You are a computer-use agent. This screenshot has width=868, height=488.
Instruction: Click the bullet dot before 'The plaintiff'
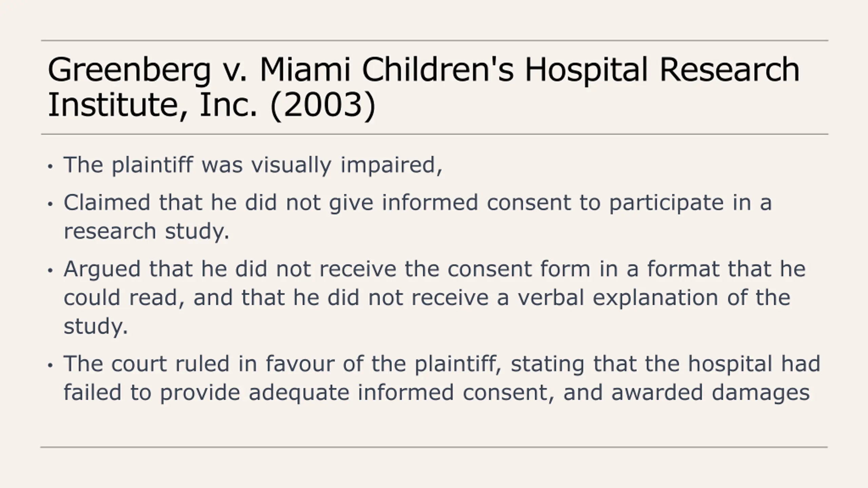tap(51, 166)
